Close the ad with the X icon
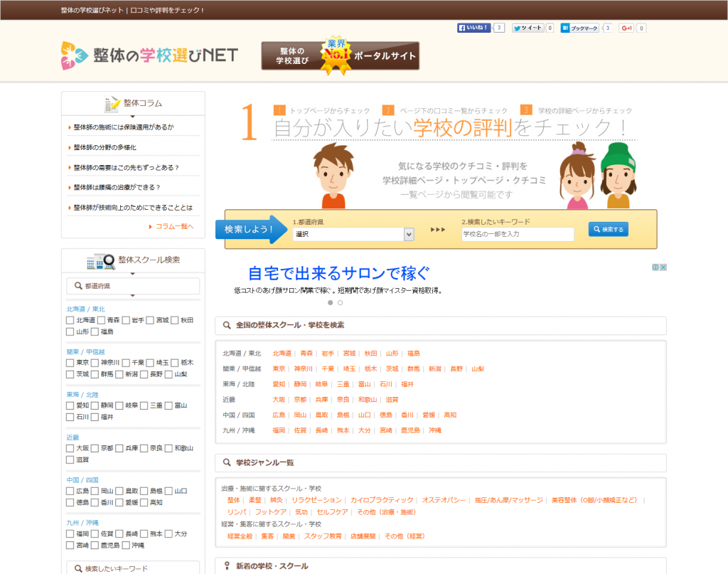 point(663,267)
